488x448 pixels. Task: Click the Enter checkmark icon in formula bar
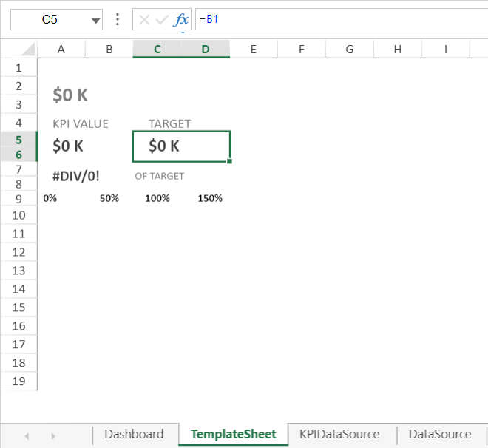tap(163, 20)
